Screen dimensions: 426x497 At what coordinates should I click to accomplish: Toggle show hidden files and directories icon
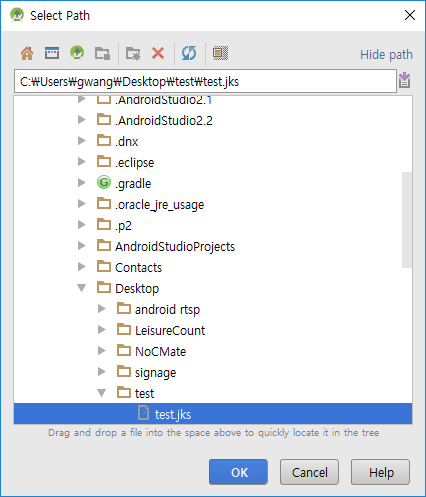coord(220,53)
